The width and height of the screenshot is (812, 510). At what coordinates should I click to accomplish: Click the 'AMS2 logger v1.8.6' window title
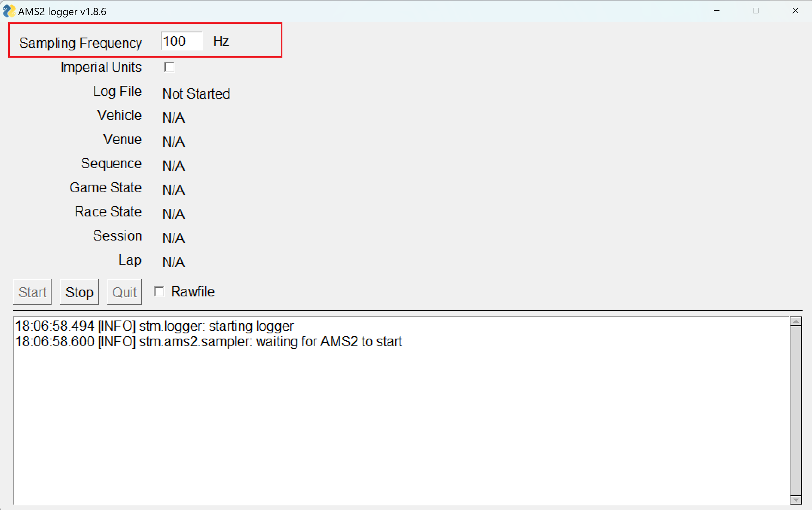pos(62,12)
